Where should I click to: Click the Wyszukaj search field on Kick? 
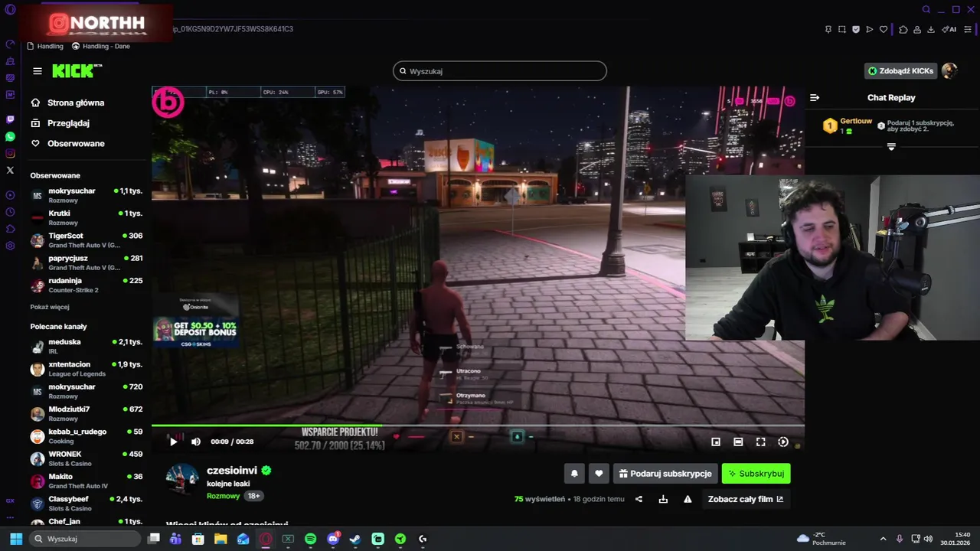tap(500, 71)
